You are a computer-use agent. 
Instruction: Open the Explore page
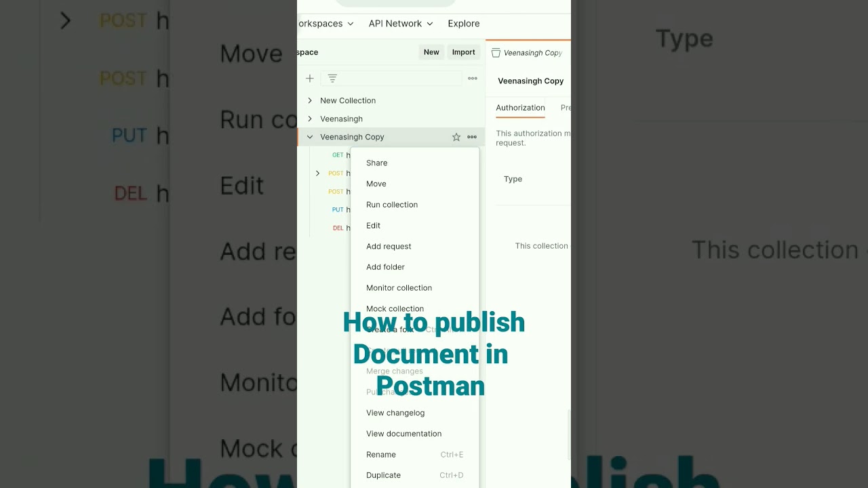pyautogui.click(x=464, y=24)
